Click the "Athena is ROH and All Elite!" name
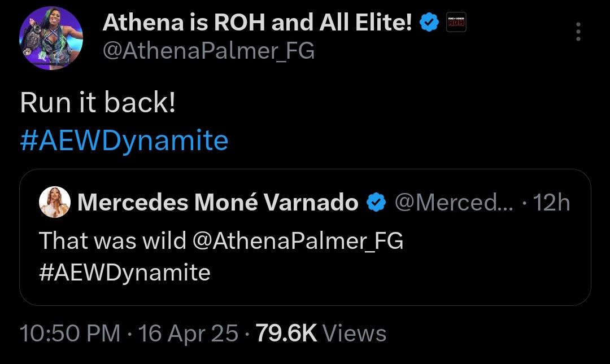Screen dimensions: 610x364 pos(258,23)
